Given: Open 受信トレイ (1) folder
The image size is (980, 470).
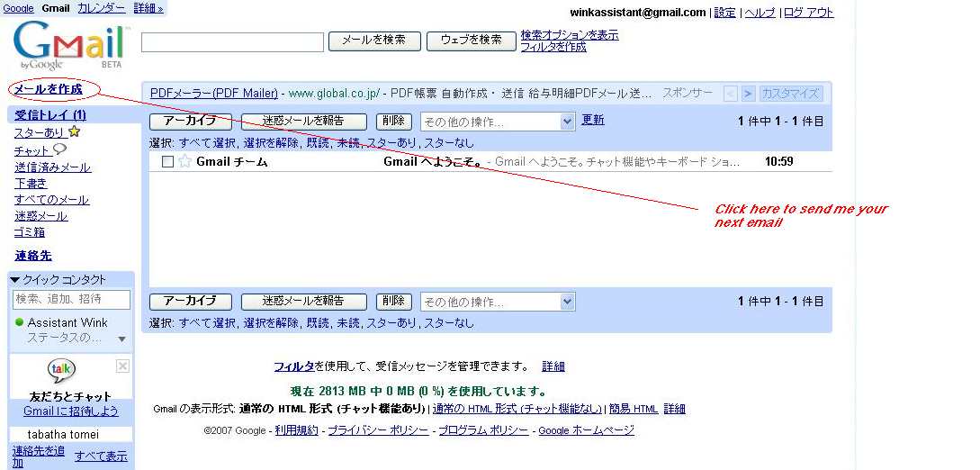Looking at the screenshot, I should point(50,115).
